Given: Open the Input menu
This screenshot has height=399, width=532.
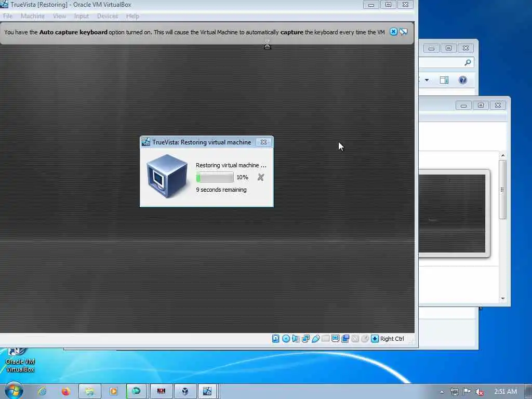Looking at the screenshot, I should pos(81,16).
